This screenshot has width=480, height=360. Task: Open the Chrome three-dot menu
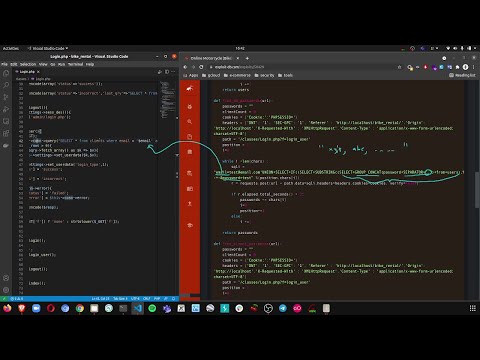[x=473, y=67]
